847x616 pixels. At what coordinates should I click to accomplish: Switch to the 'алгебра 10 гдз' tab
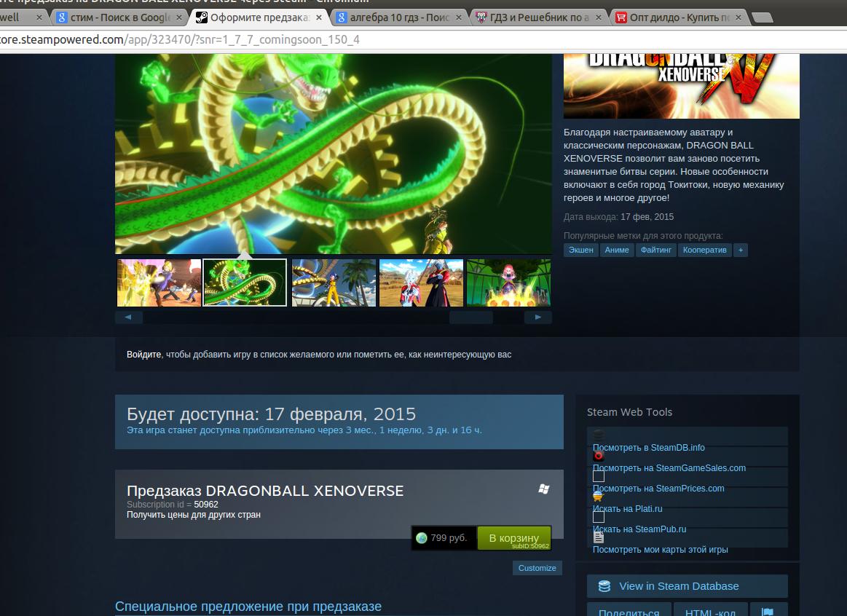398,17
